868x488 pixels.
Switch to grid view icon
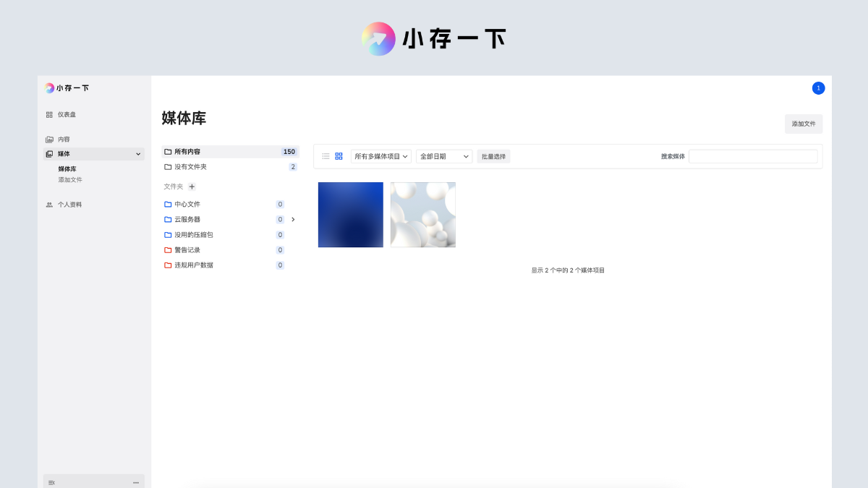click(339, 156)
